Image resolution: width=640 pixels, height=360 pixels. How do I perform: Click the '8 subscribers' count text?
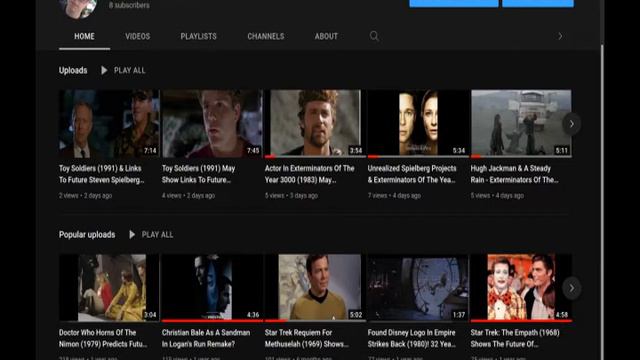click(129, 5)
